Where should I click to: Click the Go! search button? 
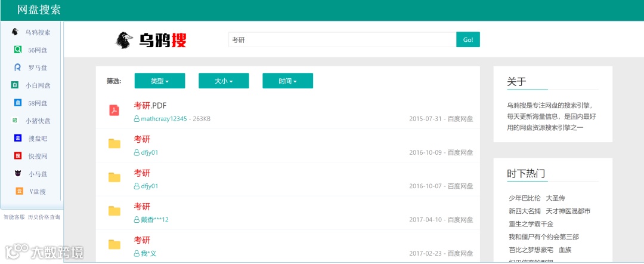tap(468, 39)
